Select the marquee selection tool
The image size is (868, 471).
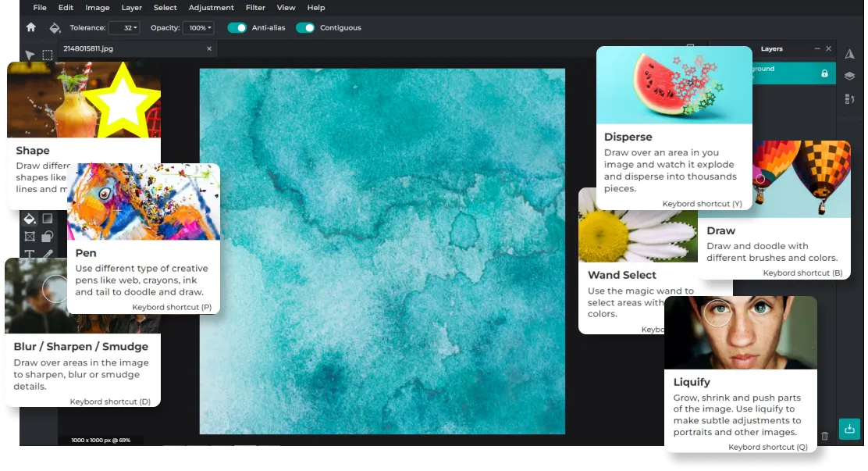tap(48, 55)
